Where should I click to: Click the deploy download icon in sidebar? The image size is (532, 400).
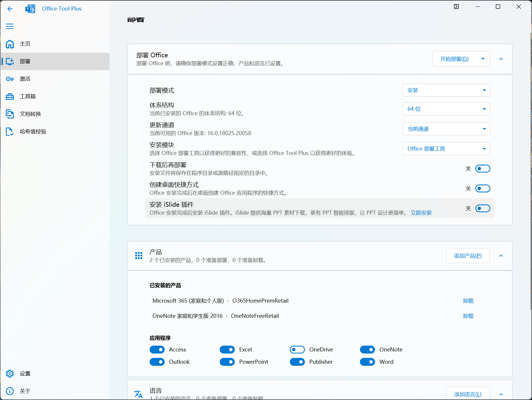[10, 61]
